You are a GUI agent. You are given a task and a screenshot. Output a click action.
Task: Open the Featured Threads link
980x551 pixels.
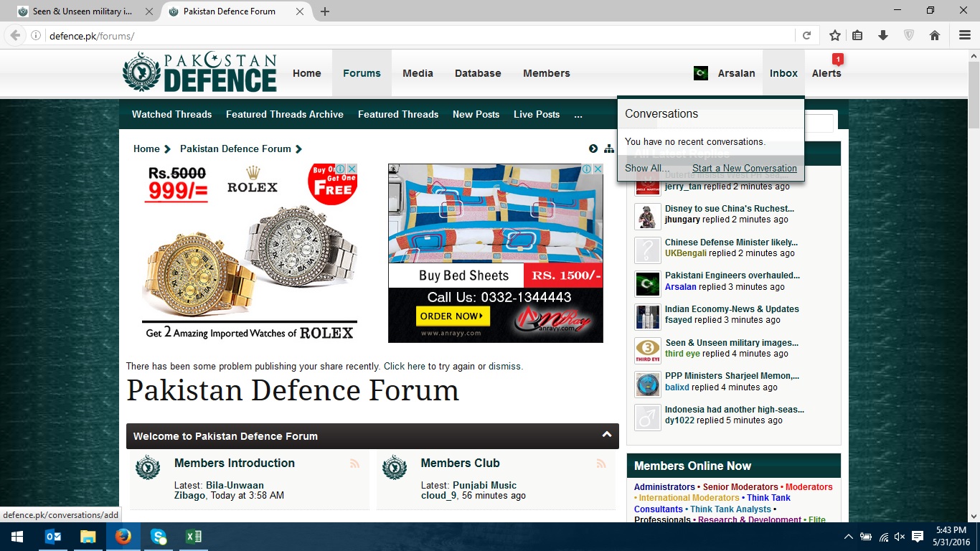[x=398, y=115]
